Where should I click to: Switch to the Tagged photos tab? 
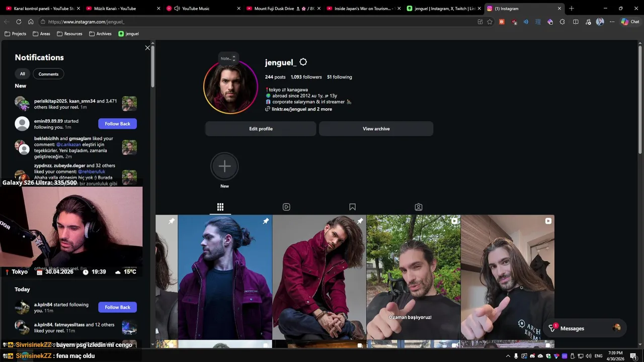(x=418, y=207)
